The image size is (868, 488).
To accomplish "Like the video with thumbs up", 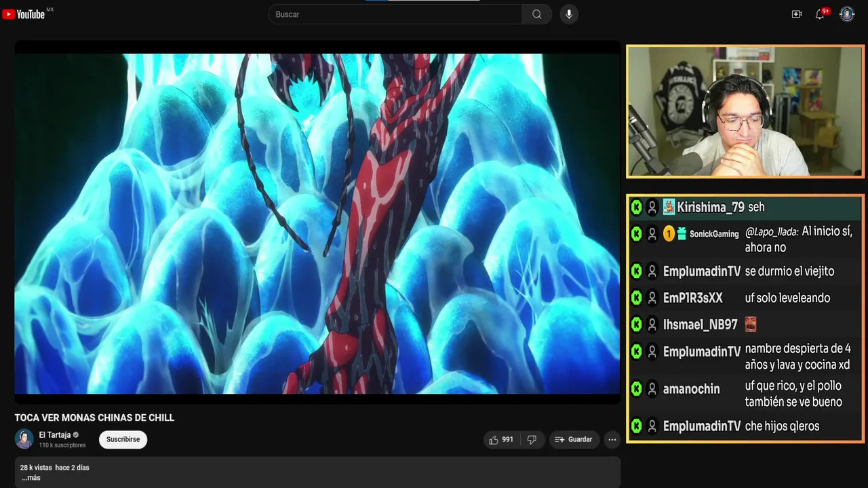I will pyautogui.click(x=501, y=440).
